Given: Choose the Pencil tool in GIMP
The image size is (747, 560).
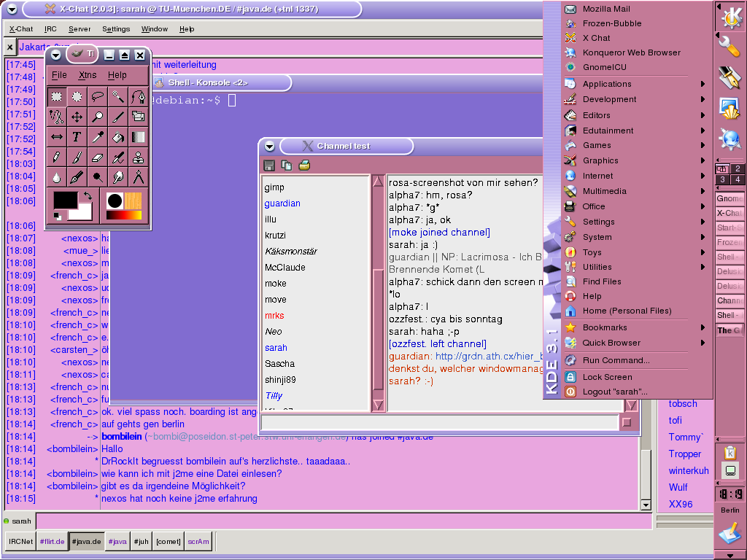Looking at the screenshot, I should pyautogui.click(x=57, y=157).
